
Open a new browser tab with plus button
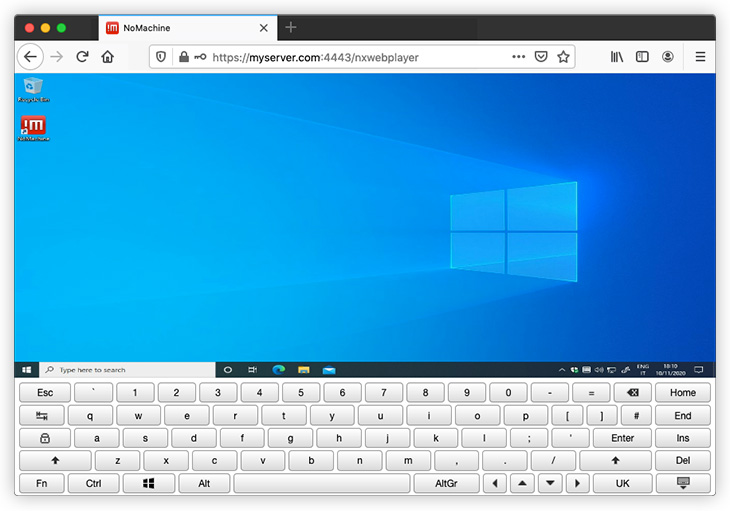(291, 27)
